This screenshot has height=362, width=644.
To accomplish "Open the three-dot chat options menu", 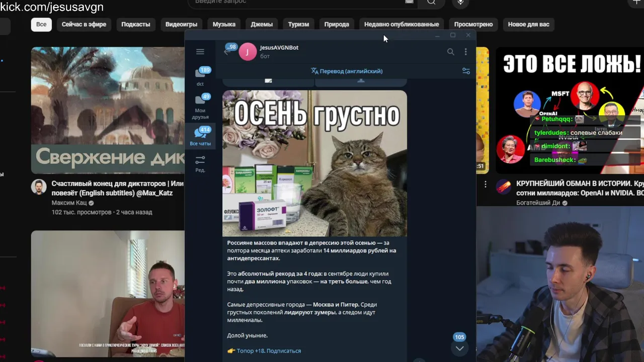I will (466, 52).
